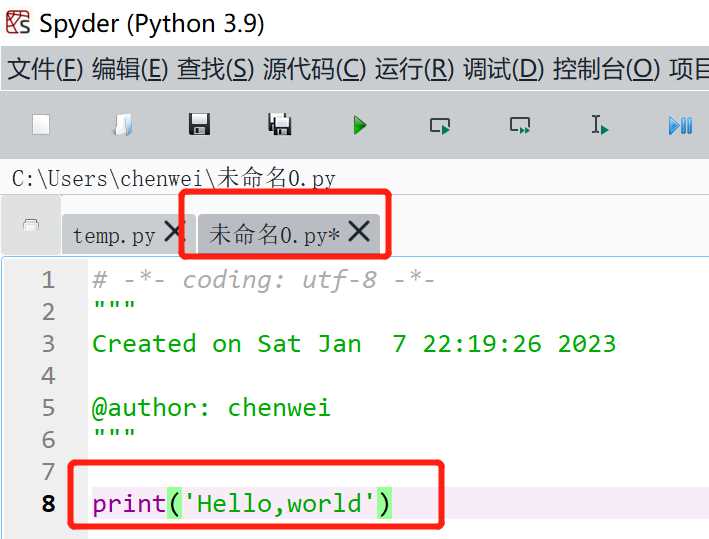Viewport: 709px width, 539px height.
Task: Click the open file toolbar icon
Action: [x=122, y=125]
